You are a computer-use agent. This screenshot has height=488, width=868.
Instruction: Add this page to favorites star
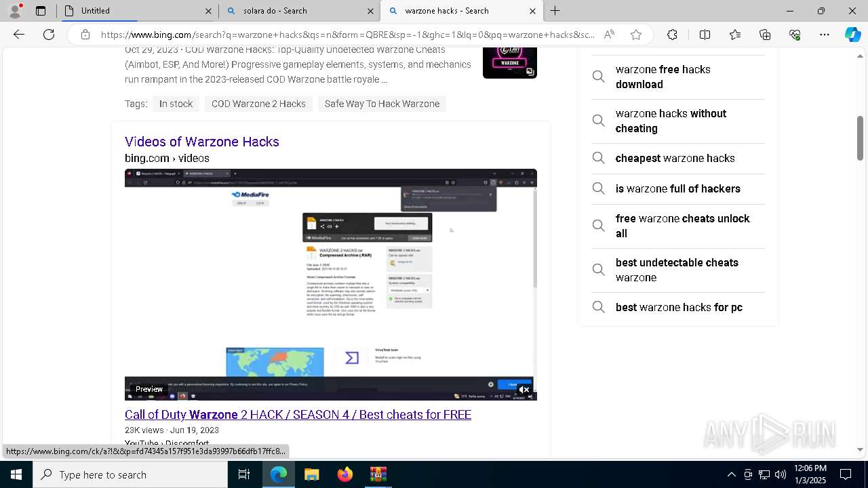636,35
